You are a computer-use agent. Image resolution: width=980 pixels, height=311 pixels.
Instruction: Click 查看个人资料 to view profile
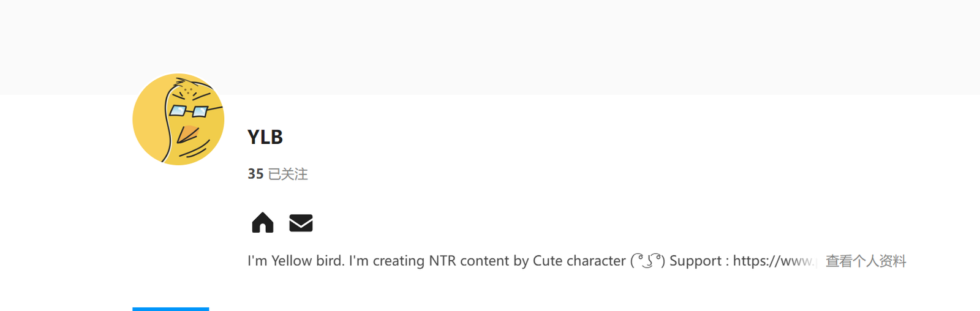point(865,261)
